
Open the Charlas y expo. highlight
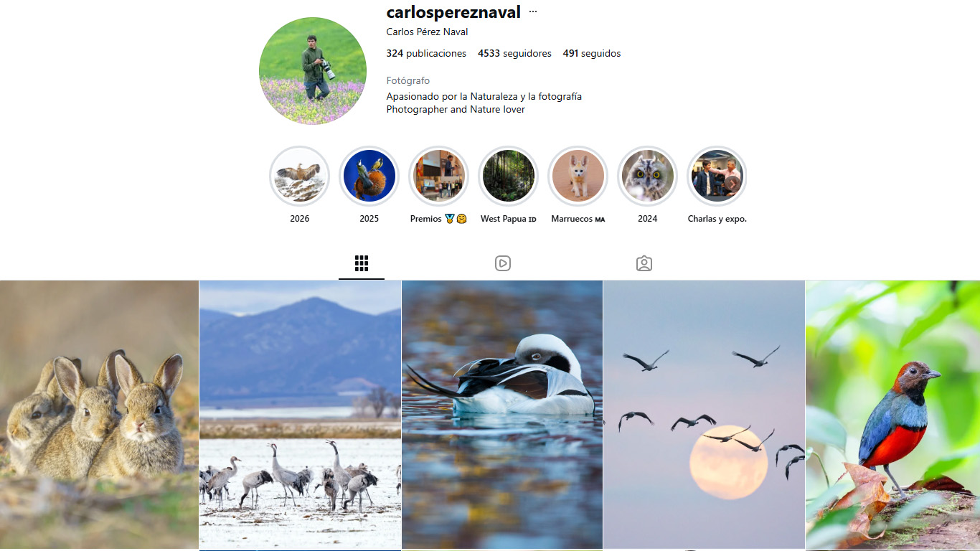[x=717, y=176]
